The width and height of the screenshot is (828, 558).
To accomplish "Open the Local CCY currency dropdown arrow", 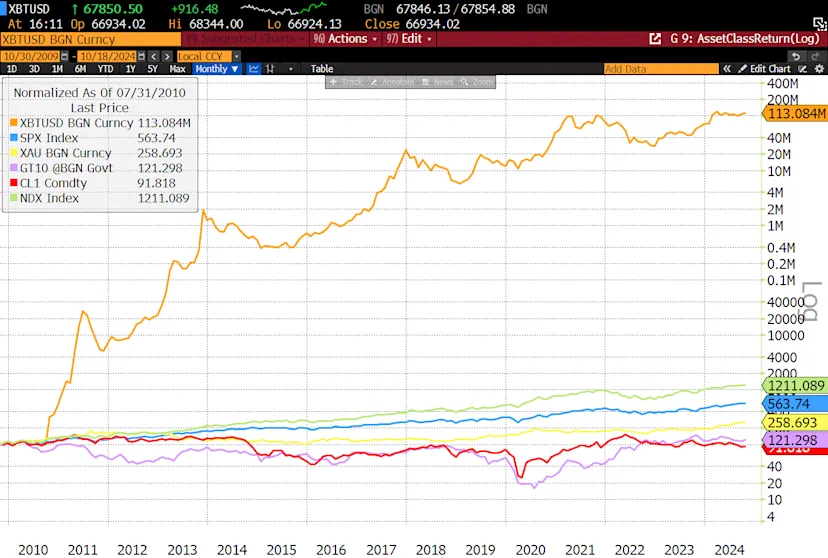I will tap(237, 56).
